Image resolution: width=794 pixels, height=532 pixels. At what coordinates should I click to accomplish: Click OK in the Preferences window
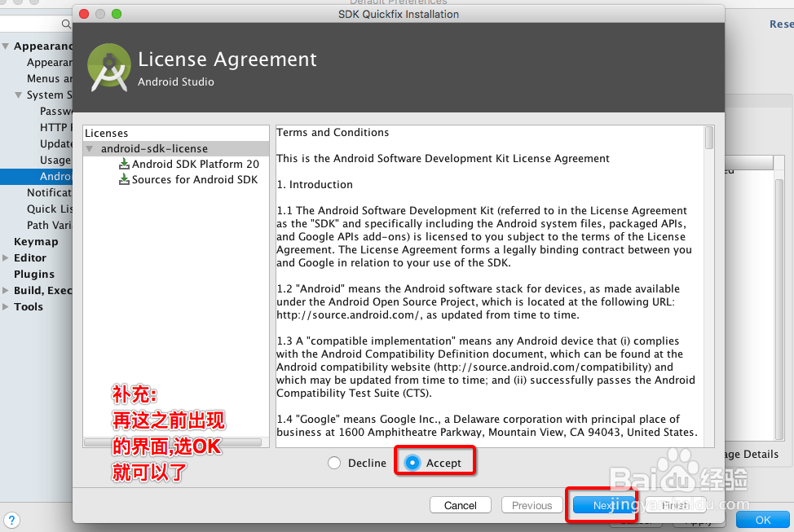click(762, 520)
